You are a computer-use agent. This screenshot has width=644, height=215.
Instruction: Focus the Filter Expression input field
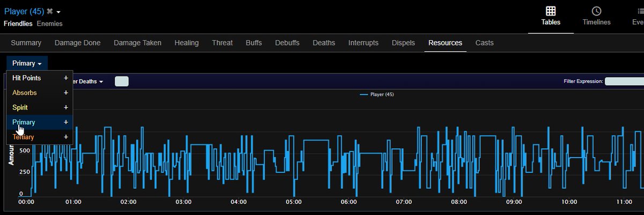point(624,81)
